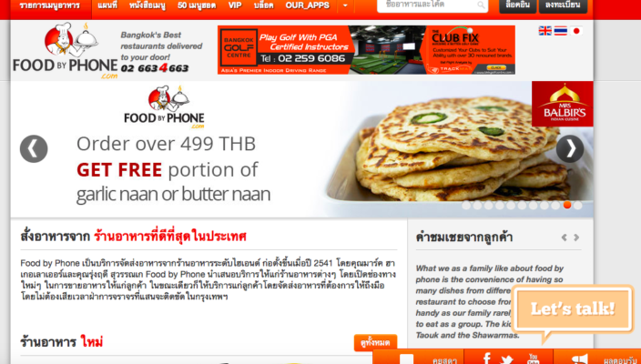The width and height of the screenshot is (641, 364).
Task: Show previous customer testimonial arrow
Action: pyautogui.click(x=565, y=238)
